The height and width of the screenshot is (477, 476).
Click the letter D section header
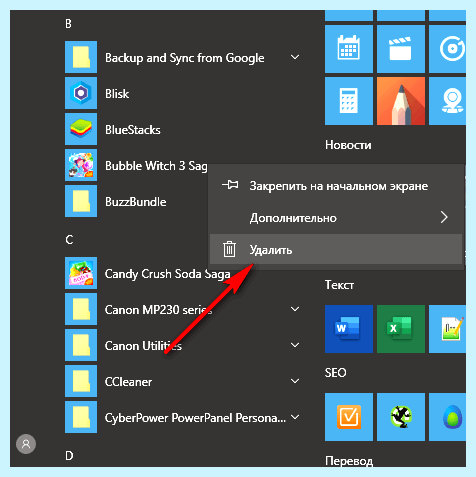69,456
